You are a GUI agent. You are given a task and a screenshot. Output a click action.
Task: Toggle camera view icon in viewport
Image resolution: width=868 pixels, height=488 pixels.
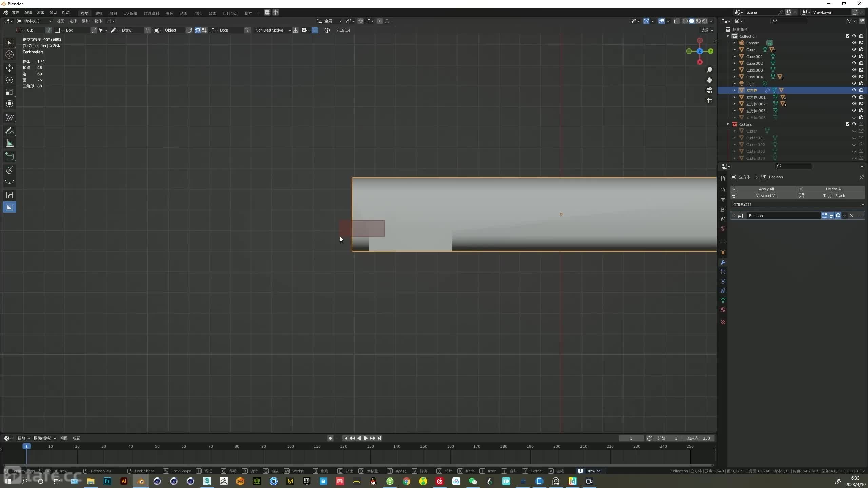pos(709,90)
